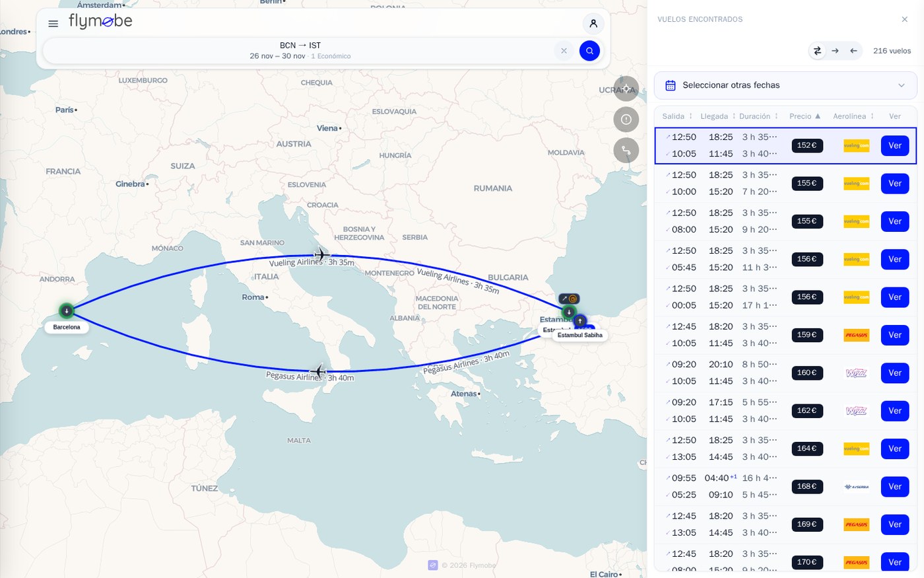
Task: Show only return flights with left arrow
Action: pos(853,51)
